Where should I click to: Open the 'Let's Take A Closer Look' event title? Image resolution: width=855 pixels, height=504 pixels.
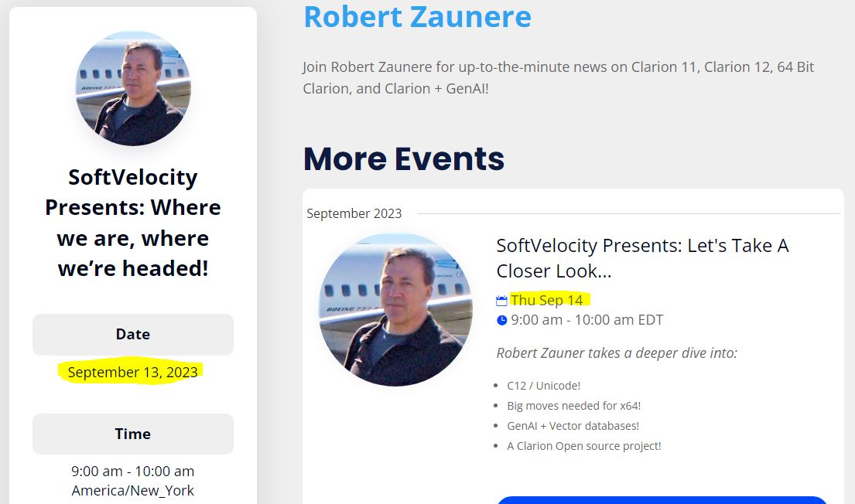(x=641, y=258)
